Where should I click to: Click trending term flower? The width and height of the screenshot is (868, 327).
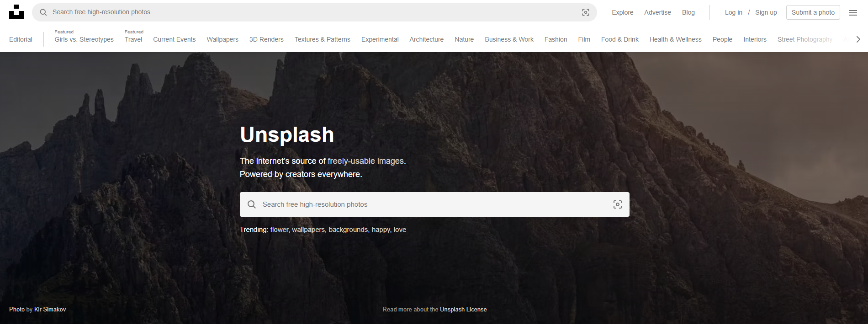(x=279, y=230)
